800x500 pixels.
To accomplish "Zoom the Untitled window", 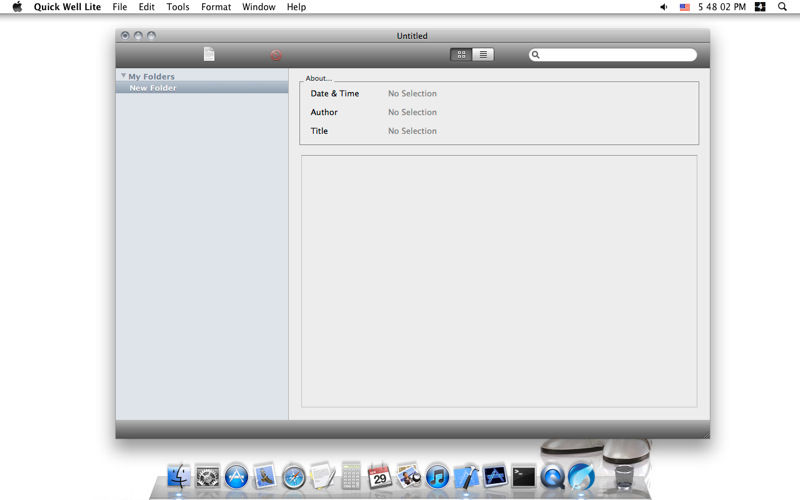I will pos(152,35).
